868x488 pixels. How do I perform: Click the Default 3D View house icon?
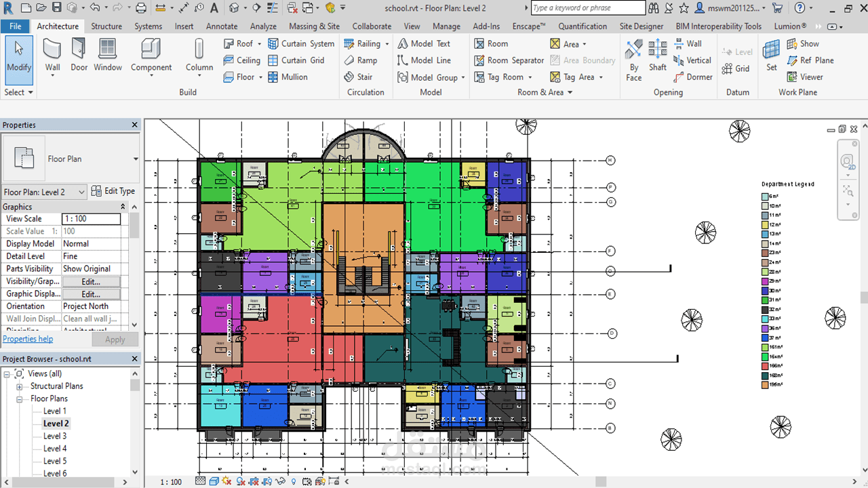[233, 8]
